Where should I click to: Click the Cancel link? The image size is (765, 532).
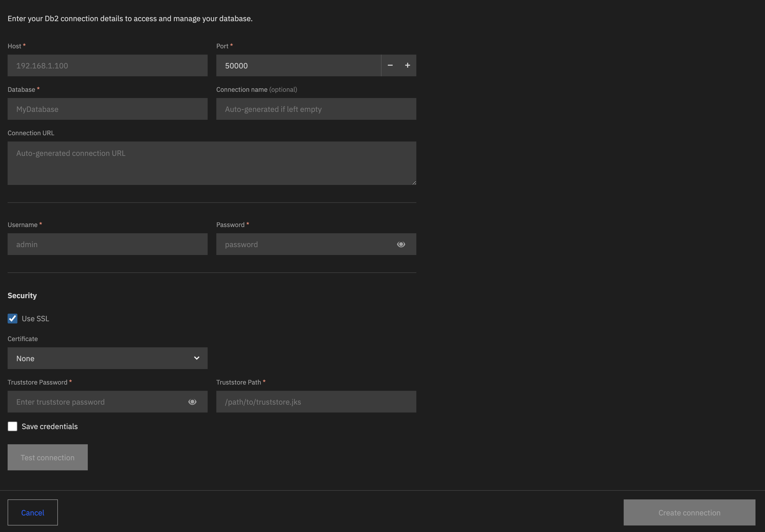pos(32,512)
